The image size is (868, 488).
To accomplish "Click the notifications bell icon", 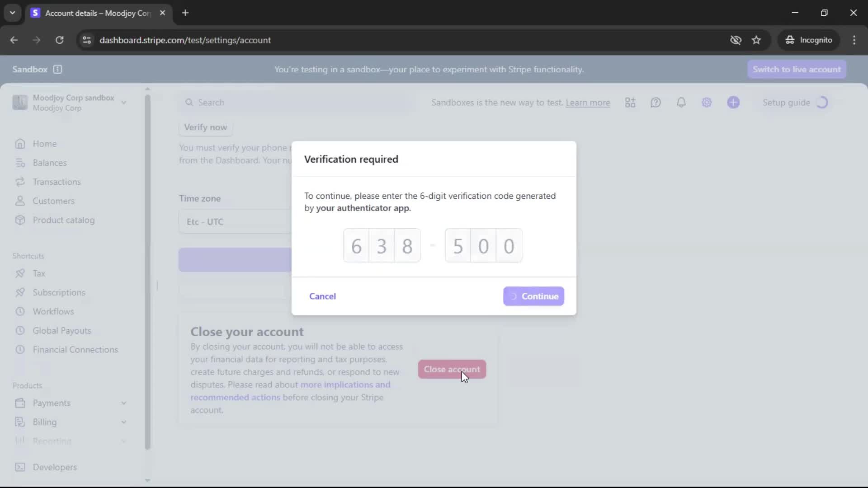I will (x=681, y=103).
